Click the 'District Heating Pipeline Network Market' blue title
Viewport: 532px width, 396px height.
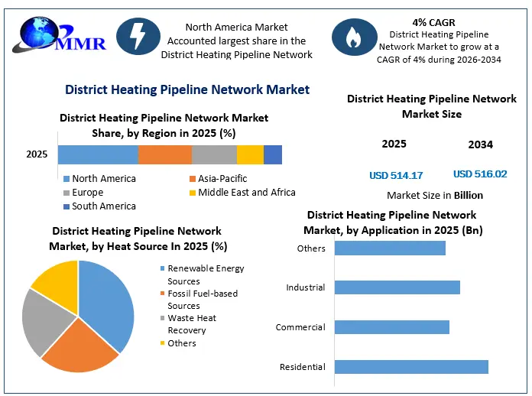point(187,89)
